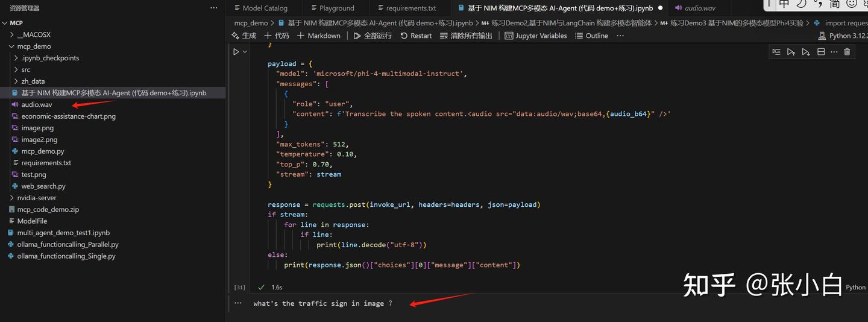Click import requests breadcrumb segment
Viewport: 868px width, 322px height.
pos(840,23)
